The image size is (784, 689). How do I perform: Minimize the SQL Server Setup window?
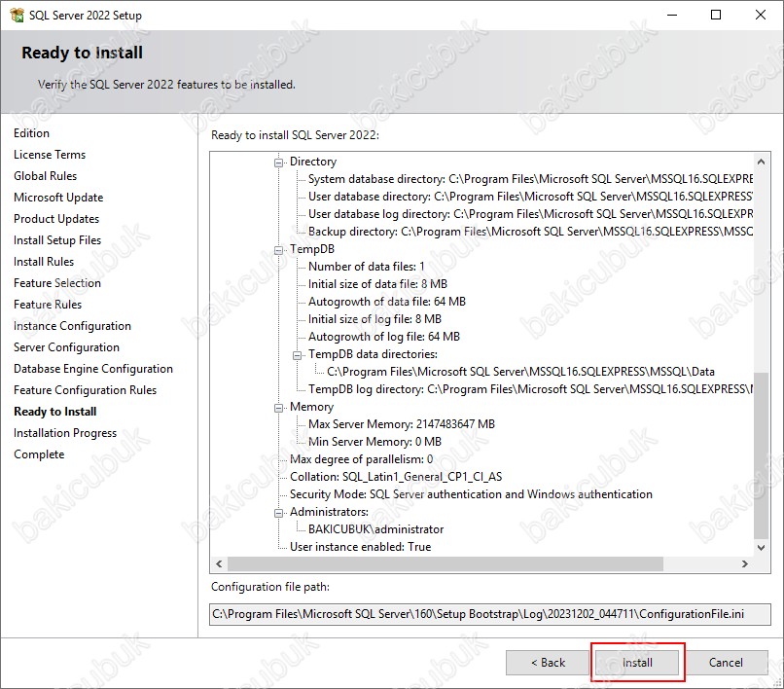point(672,15)
